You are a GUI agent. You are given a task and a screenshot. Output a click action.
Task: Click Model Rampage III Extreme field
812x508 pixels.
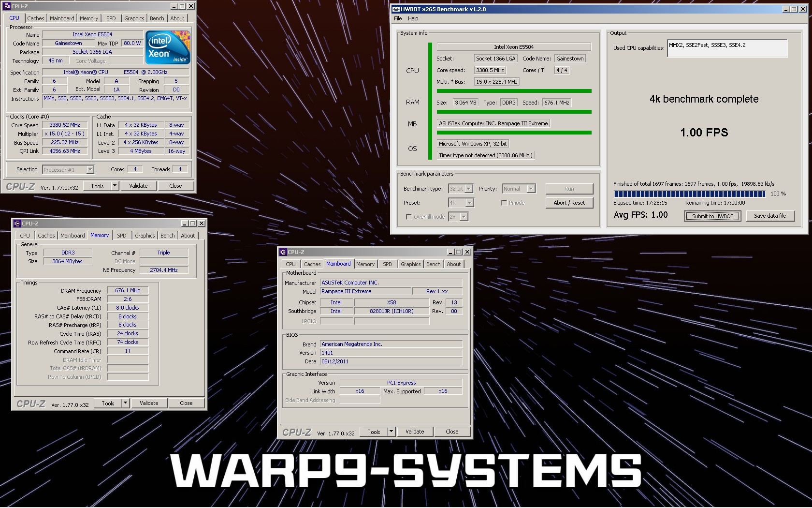pos(365,291)
